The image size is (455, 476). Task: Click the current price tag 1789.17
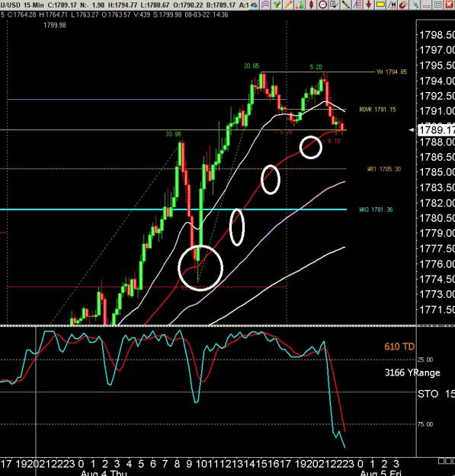(436, 130)
